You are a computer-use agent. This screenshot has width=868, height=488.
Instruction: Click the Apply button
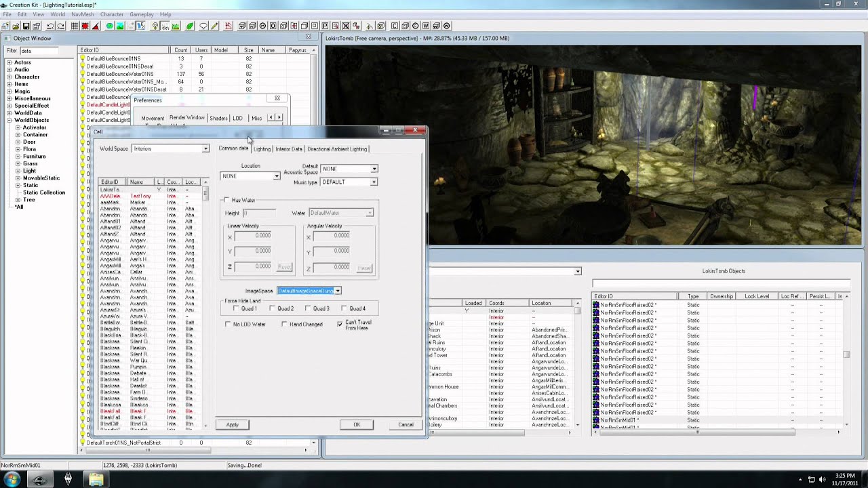pyautogui.click(x=233, y=425)
